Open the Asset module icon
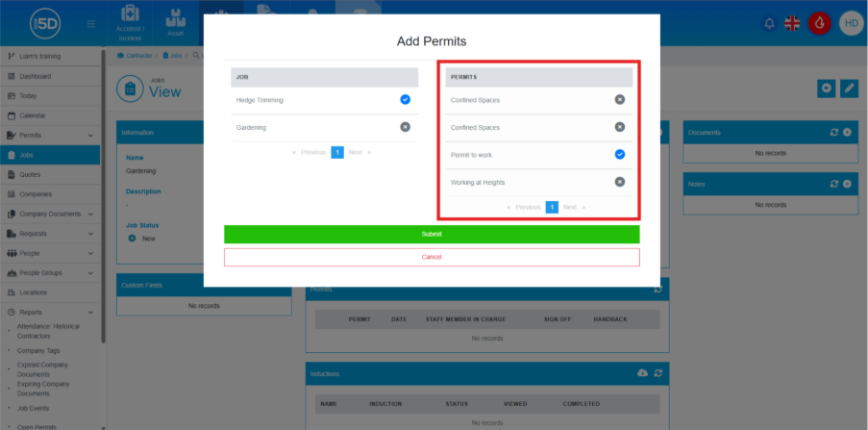This screenshot has width=868, height=430. tap(175, 22)
